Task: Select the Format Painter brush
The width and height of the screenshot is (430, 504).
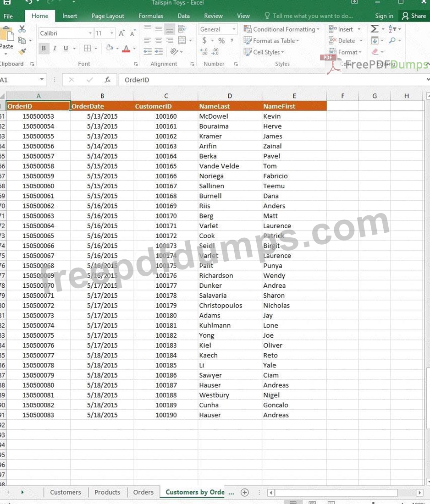Action: click(x=22, y=51)
